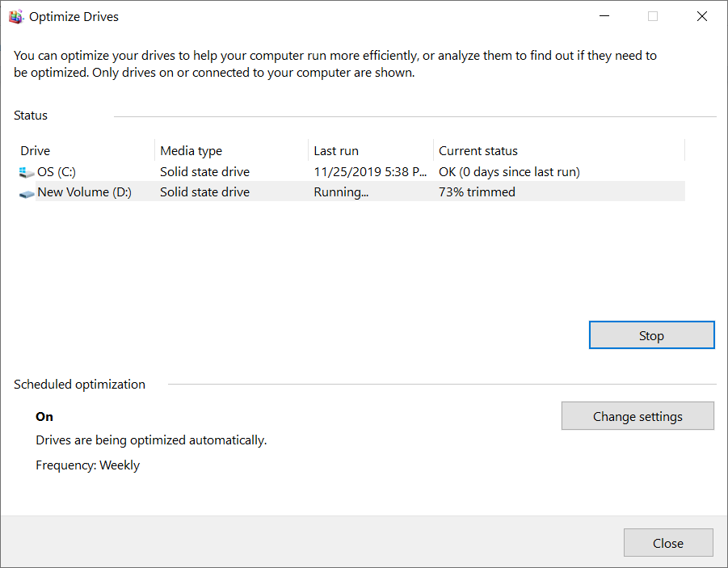Click the 73% trimmed status cell
The width and height of the screenshot is (728, 568).
pos(477,191)
